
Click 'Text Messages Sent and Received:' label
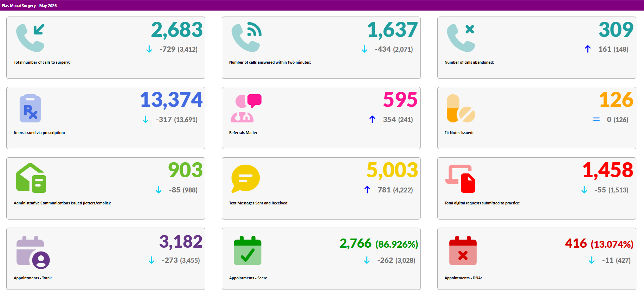[259, 203]
